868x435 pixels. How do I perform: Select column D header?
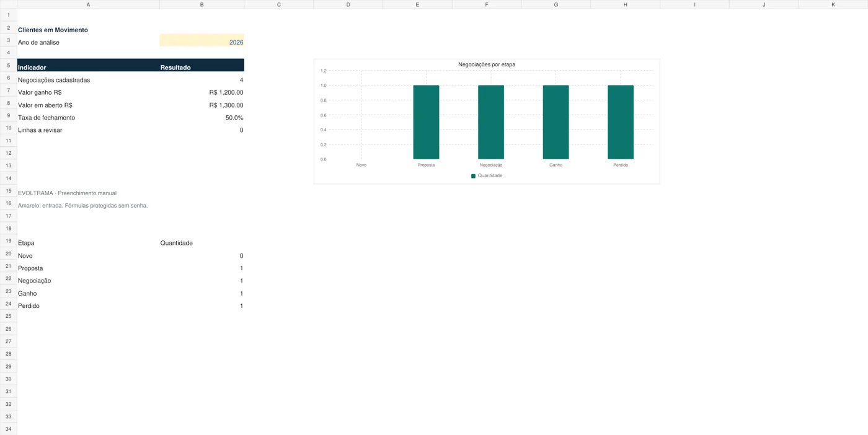point(348,4)
